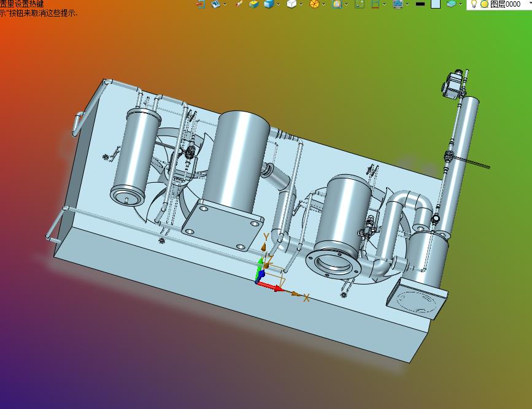Click the magnifier inspect icon

337,4
